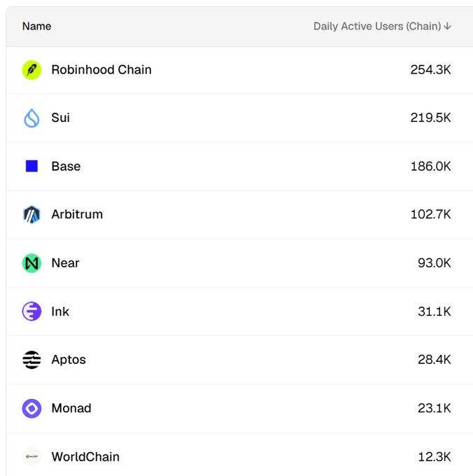This screenshot has width=473, height=476.
Task: Open the Arbitrum chain name
Action: tap(77, 214)
